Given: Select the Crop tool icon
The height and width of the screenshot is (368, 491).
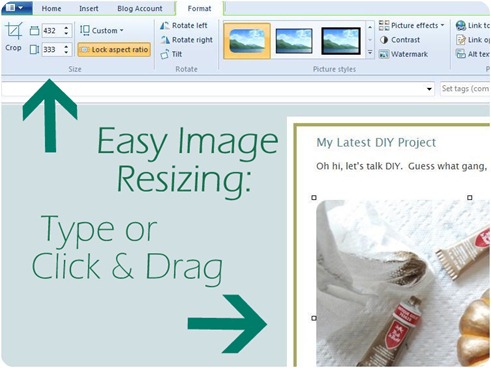Looking at the screenshot, I should pos(14,31).
